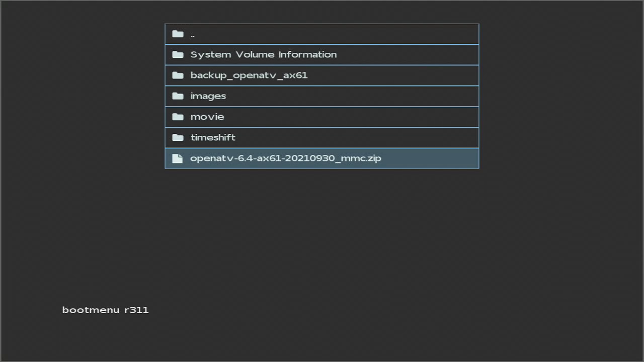644x362 pixels.
Task: Enter the movie folder
Action: (207, 117)
